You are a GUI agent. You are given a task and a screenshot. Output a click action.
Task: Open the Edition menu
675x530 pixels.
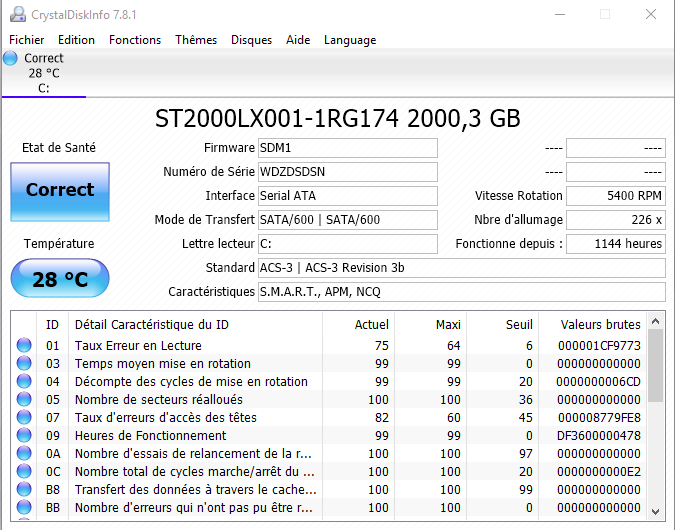click(x=76, y=40)
